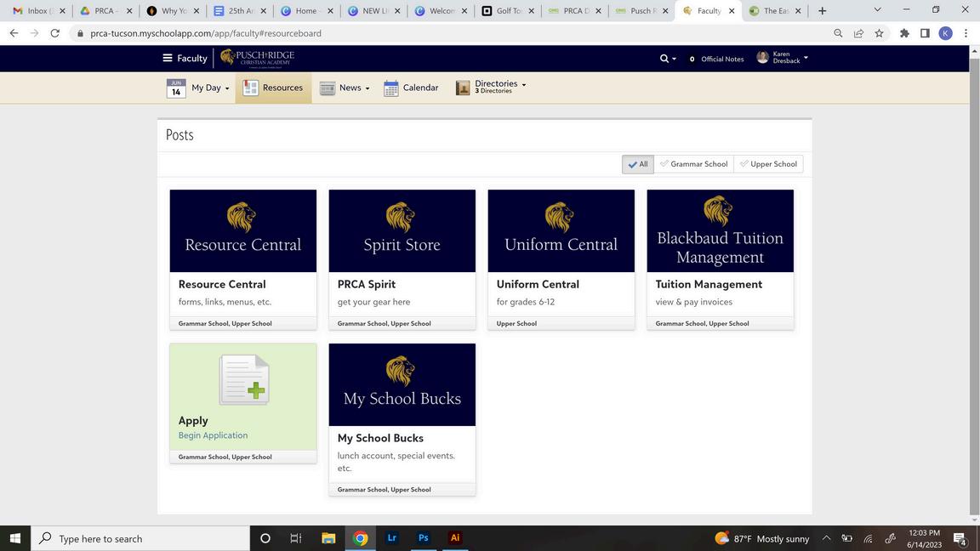
Task: Open the PRCA Spirit title link
Action: tap(367, 284)
